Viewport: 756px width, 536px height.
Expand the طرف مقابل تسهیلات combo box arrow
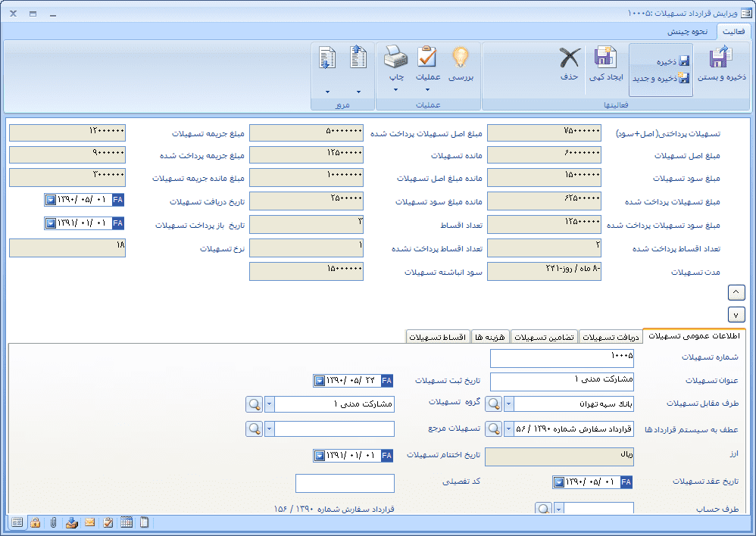pyautogui.click(x=509, y=404)
